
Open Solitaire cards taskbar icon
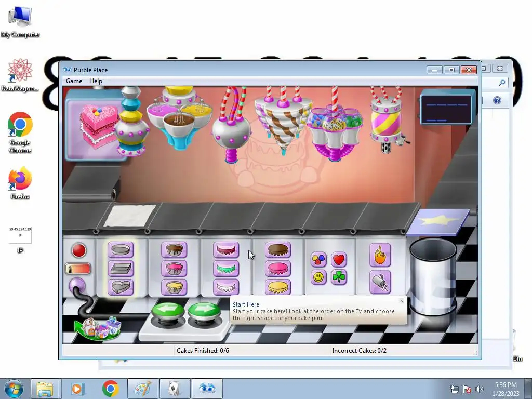(x=175, y=389)
